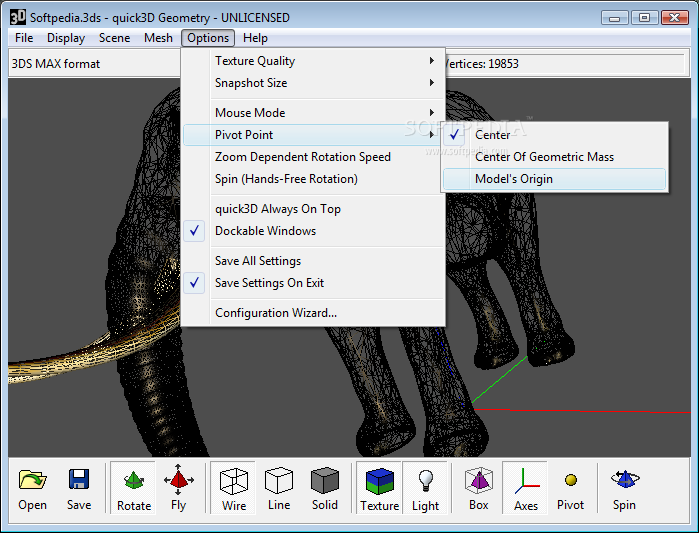Viewport: 699px width, 533px height.
Task: Close the open Options menu
Action: (208, 38)
